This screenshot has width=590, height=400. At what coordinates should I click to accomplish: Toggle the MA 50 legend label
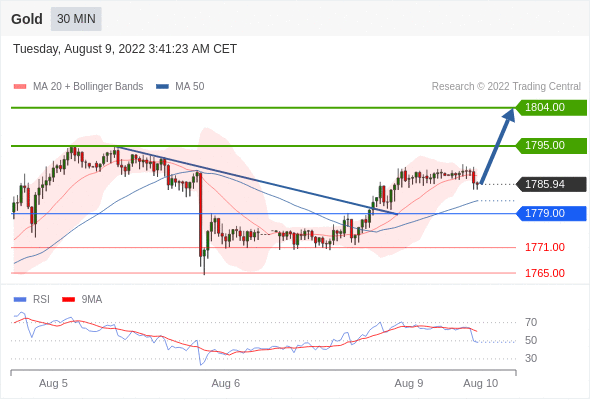click(x=190, y=87)
